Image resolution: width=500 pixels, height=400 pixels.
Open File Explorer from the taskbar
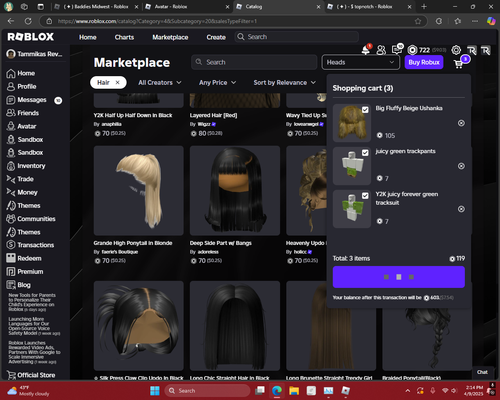tap(294, 391)
